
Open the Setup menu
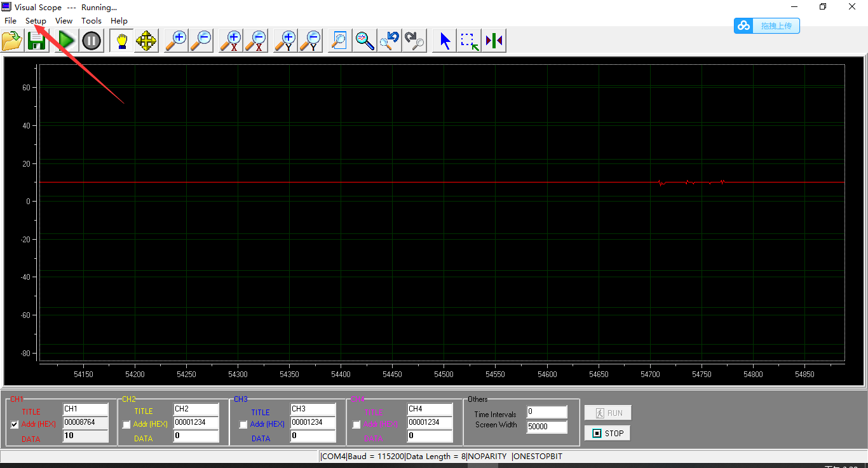click(x=35, y=20)
